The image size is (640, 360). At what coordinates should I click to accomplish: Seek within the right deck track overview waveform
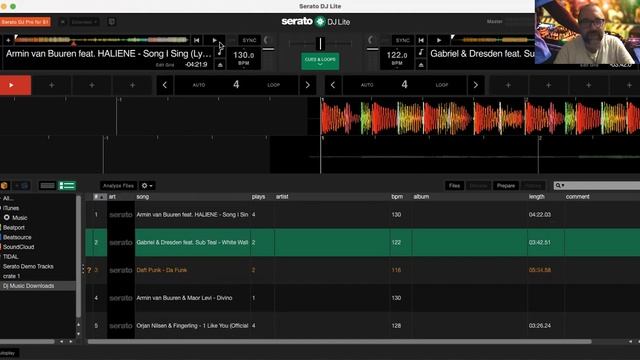pos(493,40)
